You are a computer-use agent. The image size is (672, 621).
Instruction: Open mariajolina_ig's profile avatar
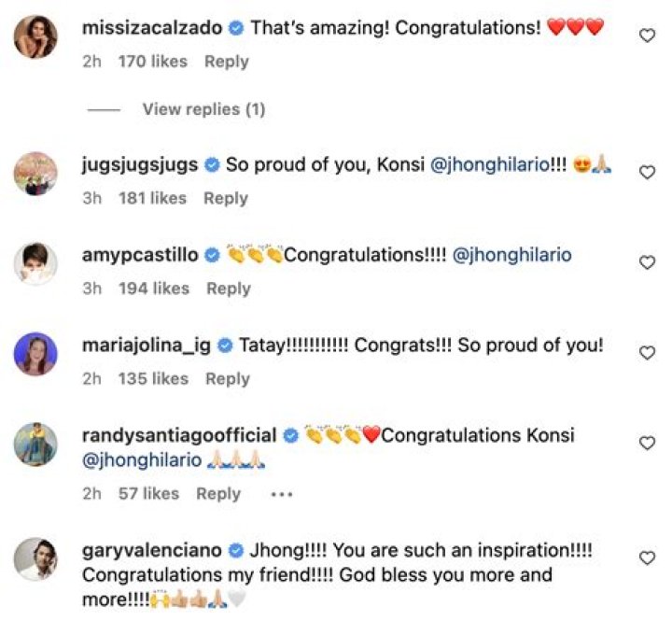click(35, 355)
